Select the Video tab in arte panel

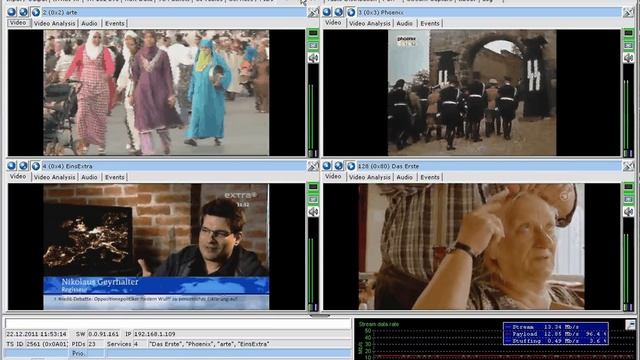tap(18, 23)
